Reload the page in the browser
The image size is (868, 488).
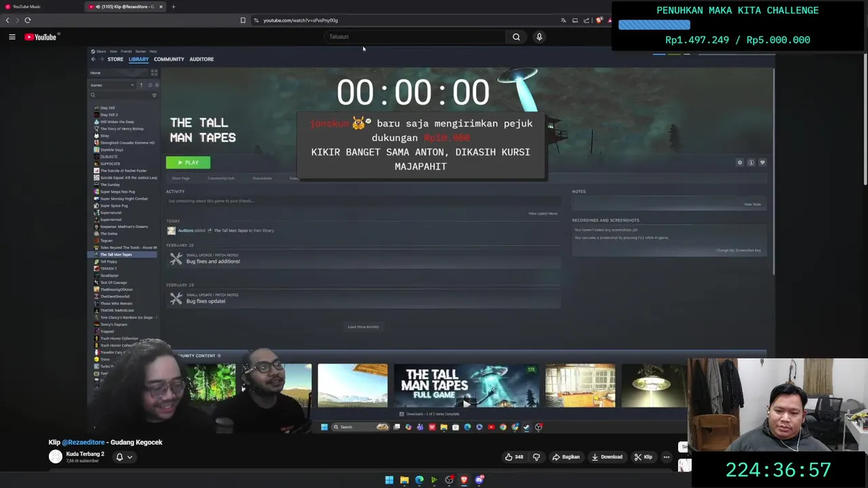pos(28,20)
